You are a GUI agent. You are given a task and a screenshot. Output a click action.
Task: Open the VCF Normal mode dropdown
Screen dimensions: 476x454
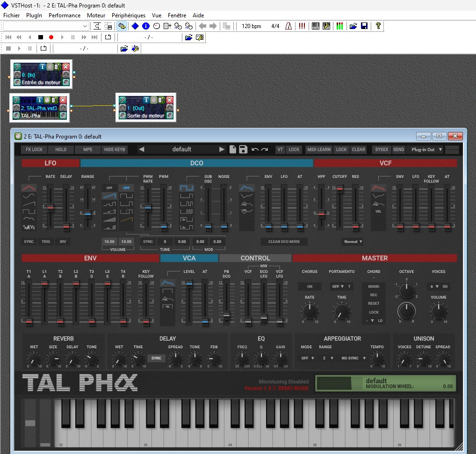click(353, 242)
